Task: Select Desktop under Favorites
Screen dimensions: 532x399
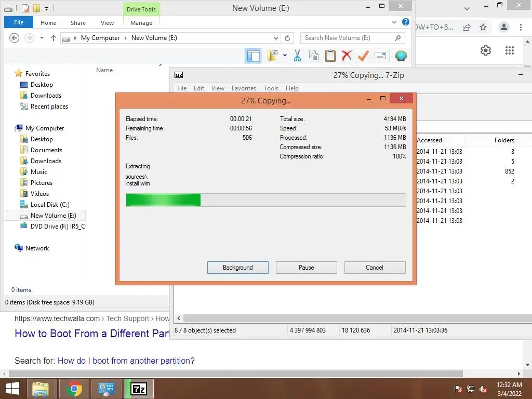Action: point(42,85)
